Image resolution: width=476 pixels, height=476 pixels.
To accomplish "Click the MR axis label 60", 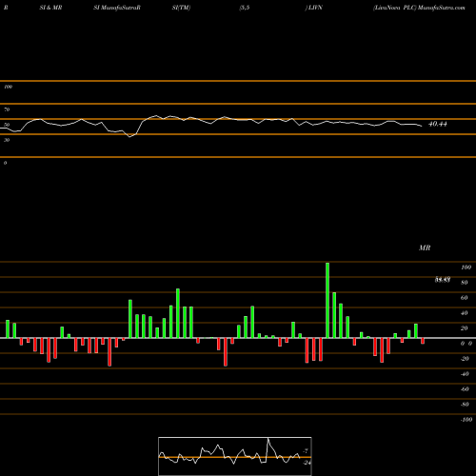I will tap(464, 298).
